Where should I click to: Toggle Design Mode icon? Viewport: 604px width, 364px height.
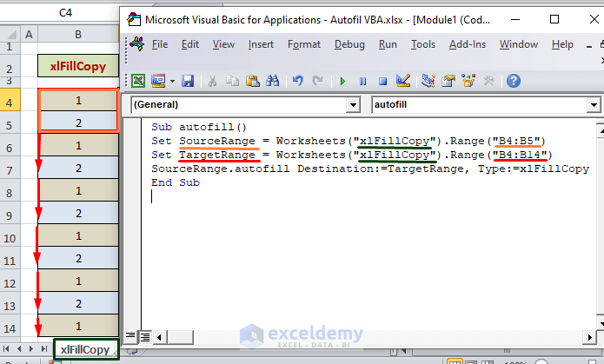click(402, 81)
